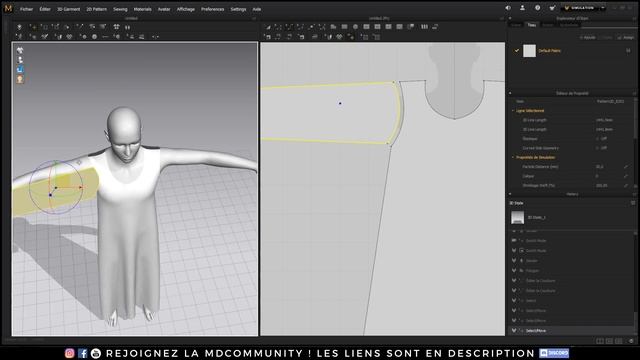Click the first layout icon in bottom-right status bar

click(x=600, y=341)
